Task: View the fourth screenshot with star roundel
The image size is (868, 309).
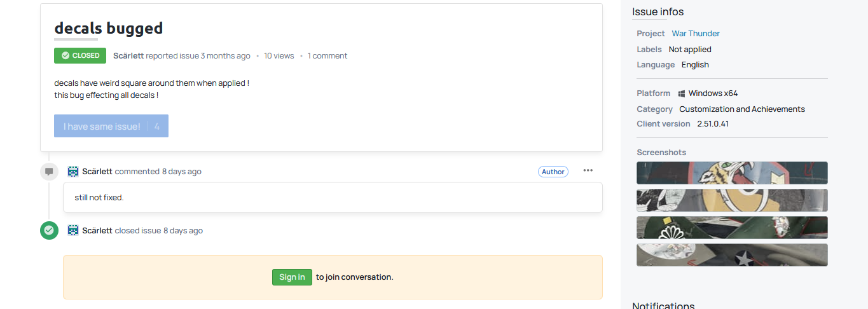Action: (732, 255)
